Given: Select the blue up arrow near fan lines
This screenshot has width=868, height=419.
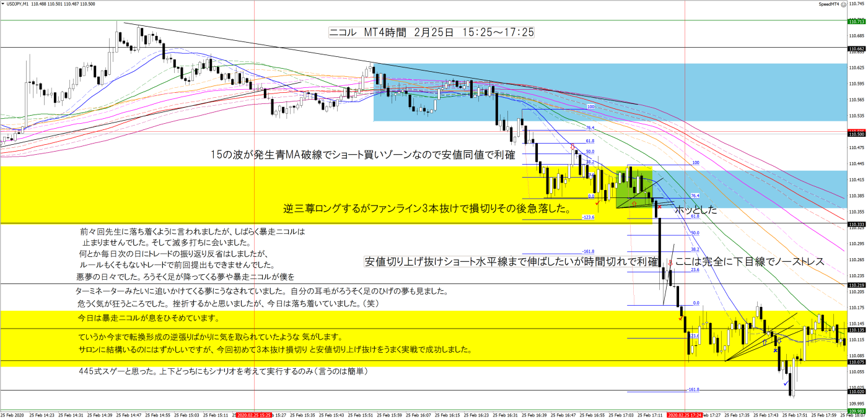Looking at the screenshot, I should coord(765,341).
